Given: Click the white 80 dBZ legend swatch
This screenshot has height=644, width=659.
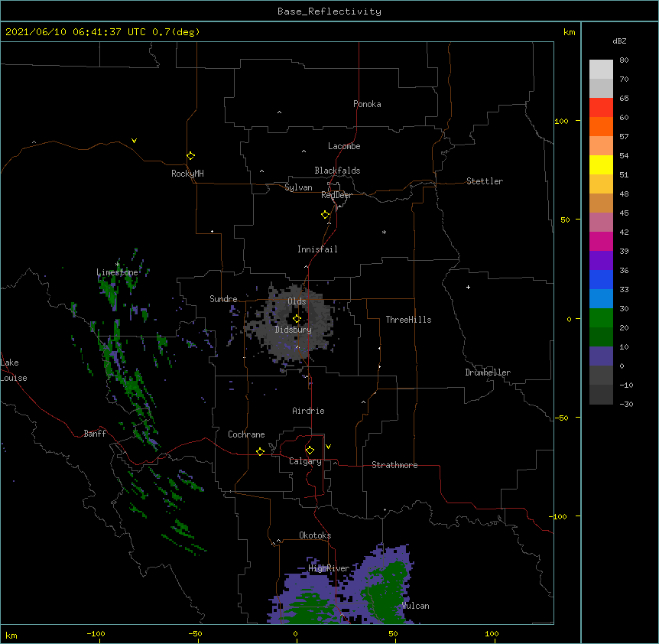Looking at the screenshot, I should point(601,69).
